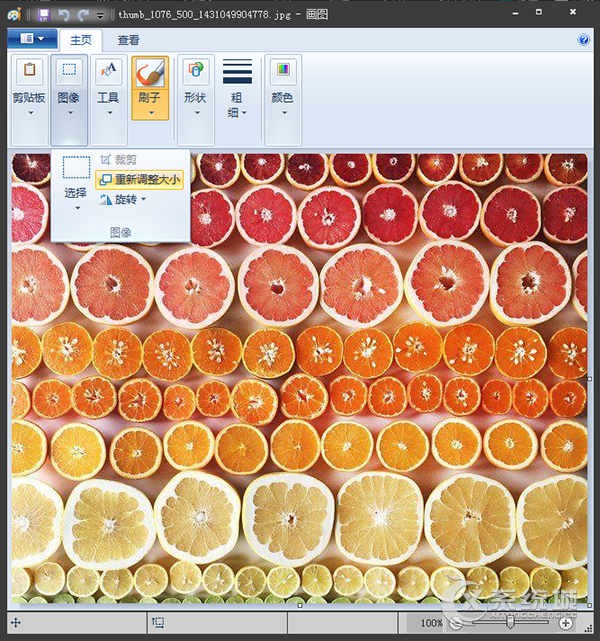Click the 剪贴板 clipboard icon

pos(29,70)
